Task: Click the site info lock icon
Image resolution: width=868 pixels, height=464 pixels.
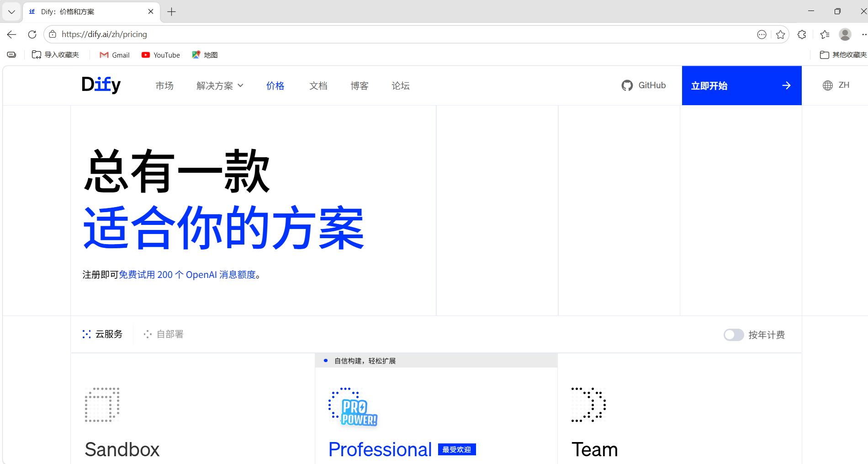Action: (53, 34)
